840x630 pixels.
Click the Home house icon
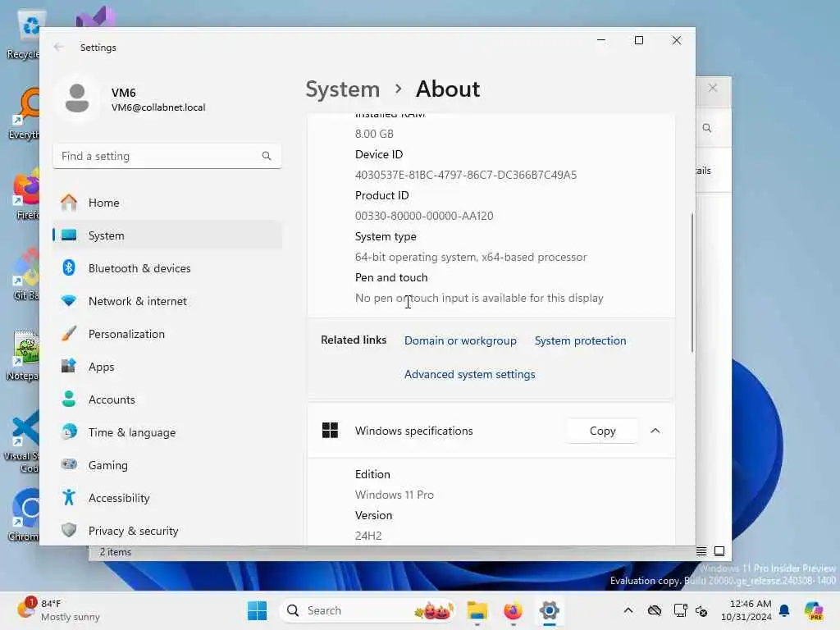pyautogui.click(x=69, y=202)
